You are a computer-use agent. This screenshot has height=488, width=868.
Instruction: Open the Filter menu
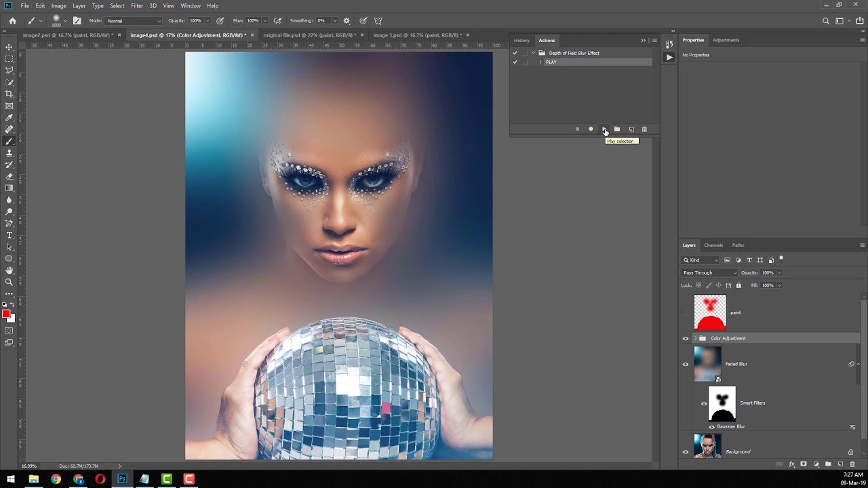[137, 5]
